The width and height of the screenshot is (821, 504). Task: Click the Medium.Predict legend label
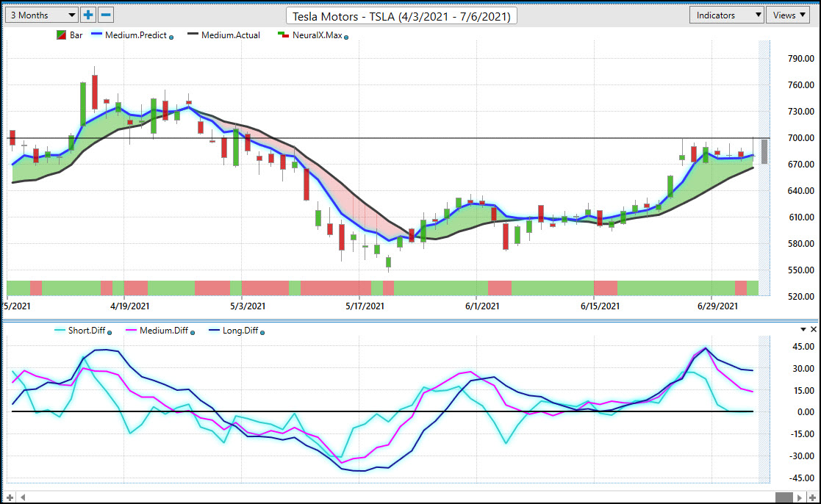[x=136, y=35]
